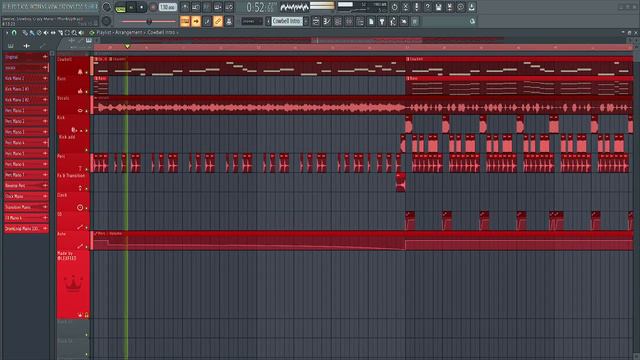Open the Cowbell intro pattern selector
This screenshot has height=360, width=640.
(x=287, y=21)
